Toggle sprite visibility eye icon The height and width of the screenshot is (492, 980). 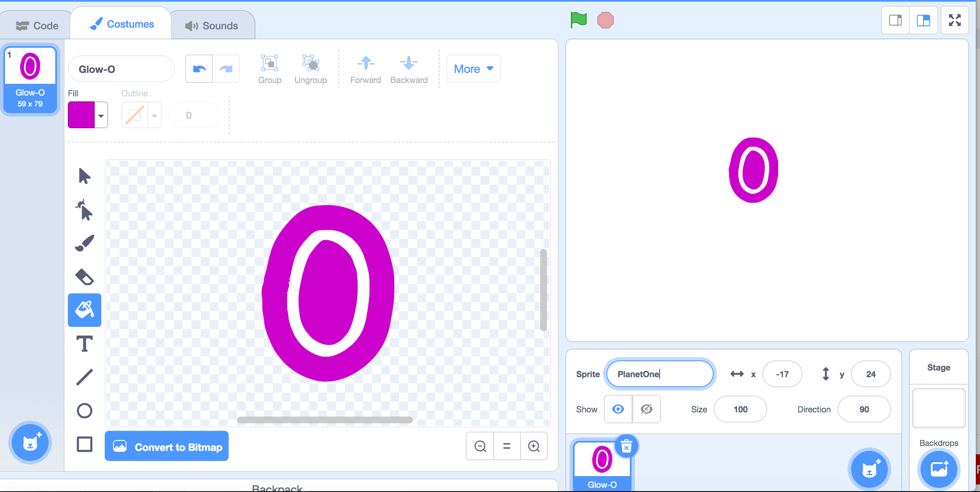click(x=619, y=409)
